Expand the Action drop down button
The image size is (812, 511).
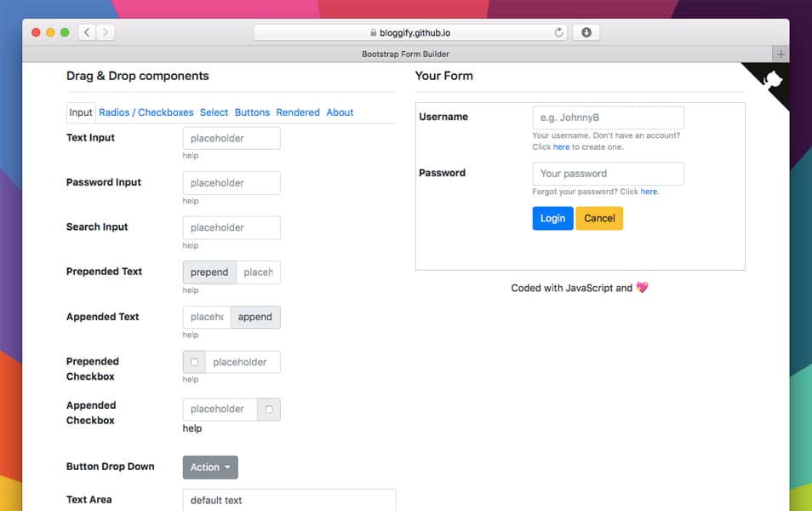(x=210, y=467)
